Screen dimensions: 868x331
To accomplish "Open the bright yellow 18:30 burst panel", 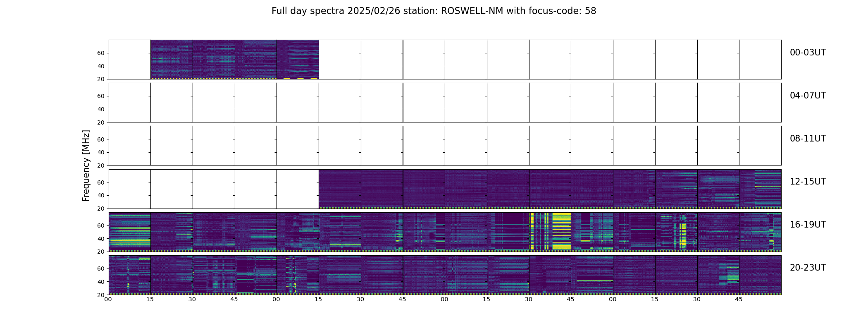I will click(550, 232).
